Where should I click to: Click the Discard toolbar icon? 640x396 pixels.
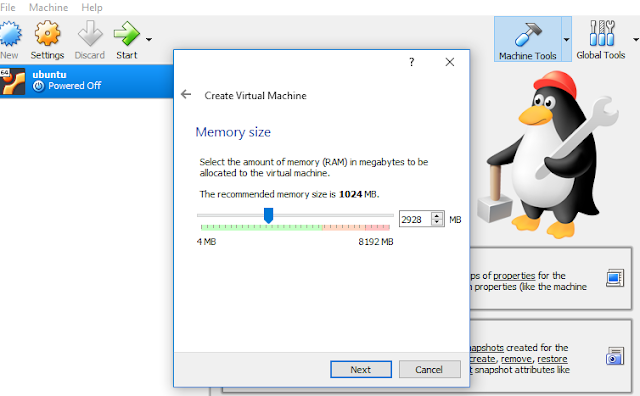point(90,33)
